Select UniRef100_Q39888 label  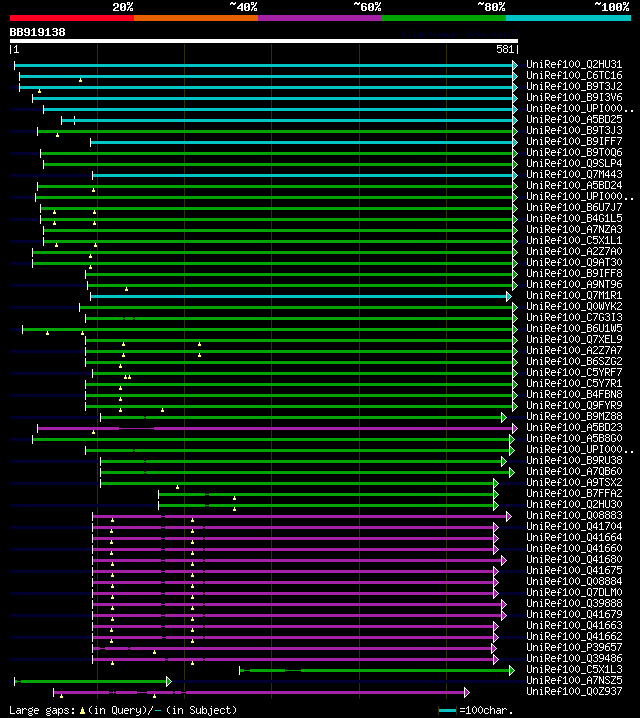coord(574,603)
